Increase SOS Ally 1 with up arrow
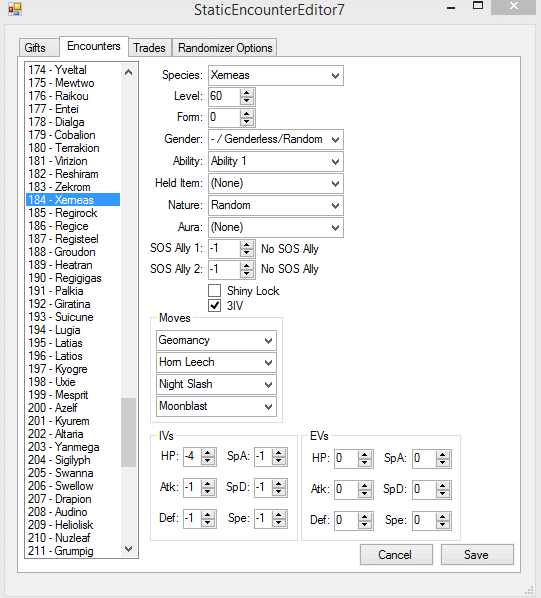This screenshot has height=598, width=541. (247, 245)
